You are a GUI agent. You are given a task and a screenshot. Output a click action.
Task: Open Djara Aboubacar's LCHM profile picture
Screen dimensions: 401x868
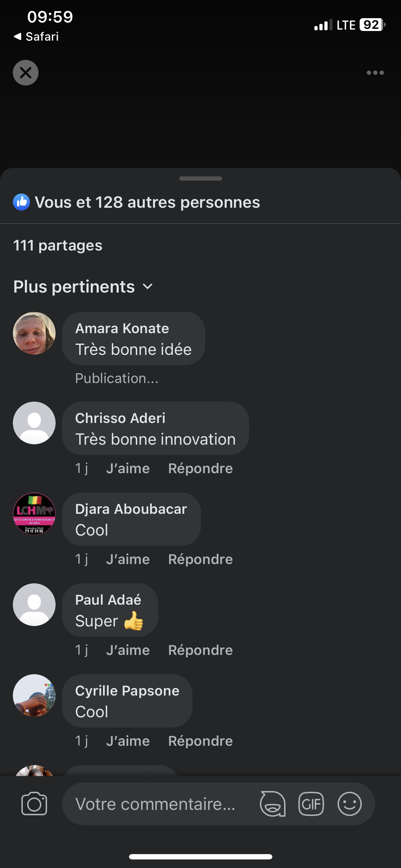tap(34, 514)
